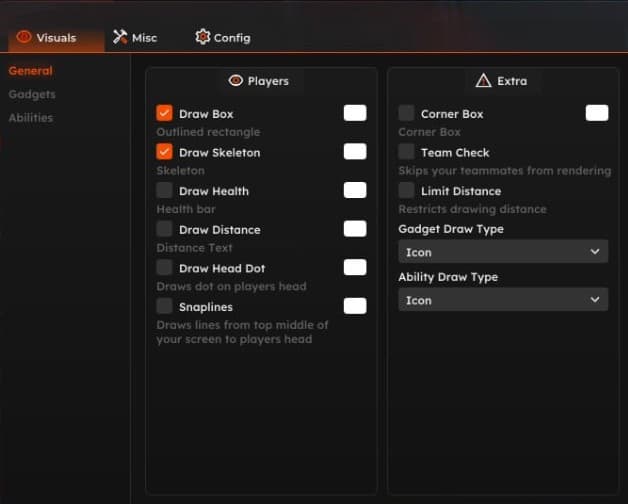Click the crossed tools icon for Misc

tap(120, 37)
